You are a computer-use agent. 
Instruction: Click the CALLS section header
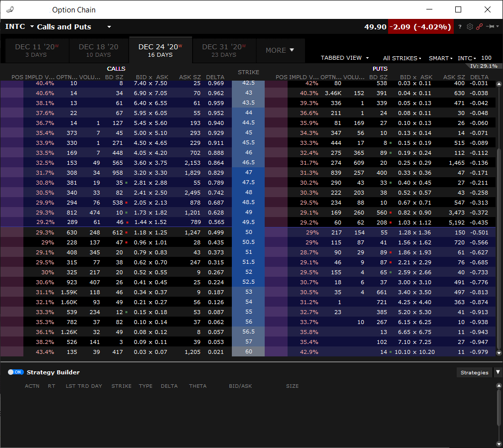(x=116, y=69)
